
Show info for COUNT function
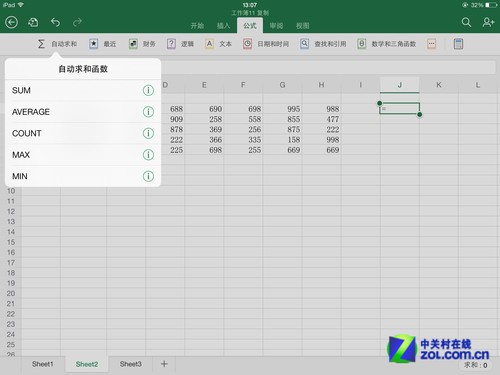click(x=148, y=133)
